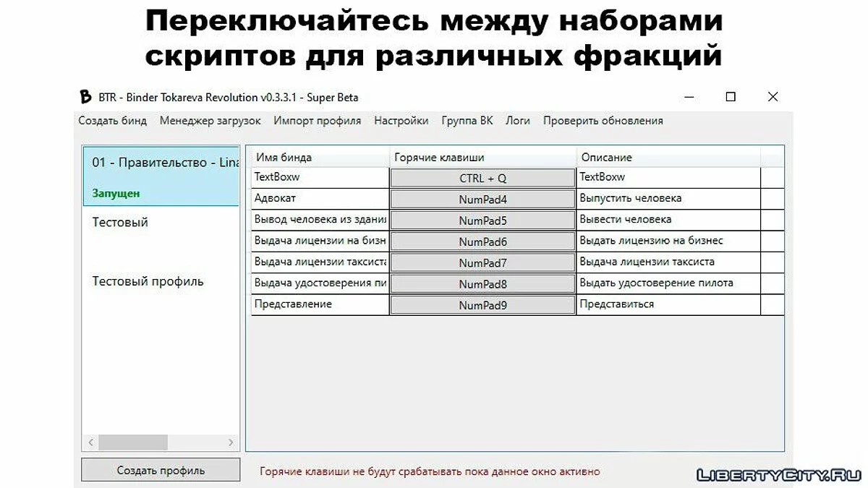The width and height of the screenshot is (868, 488).
Task: Select Тестовый профиль in the list
Action: click(x=148, y=282)
